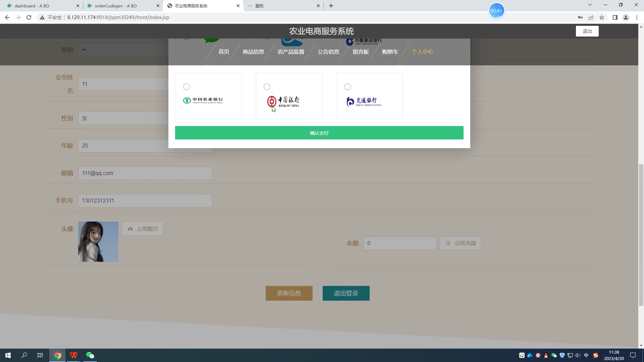This screenshot has width=644, height=362.
Task: Click the not-secure warning icon in address bar
Action: (x=42, y=17)
